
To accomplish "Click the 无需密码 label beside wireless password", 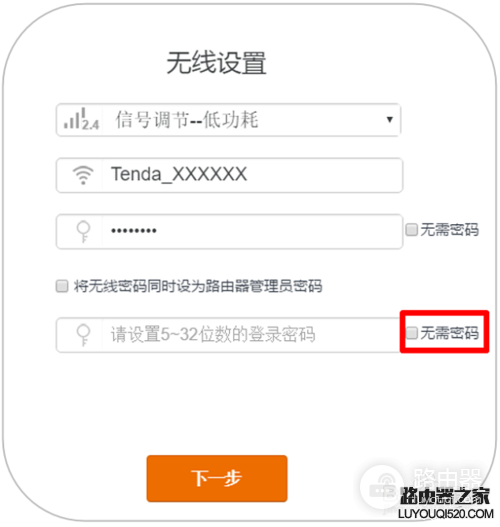I will (449, 230).
